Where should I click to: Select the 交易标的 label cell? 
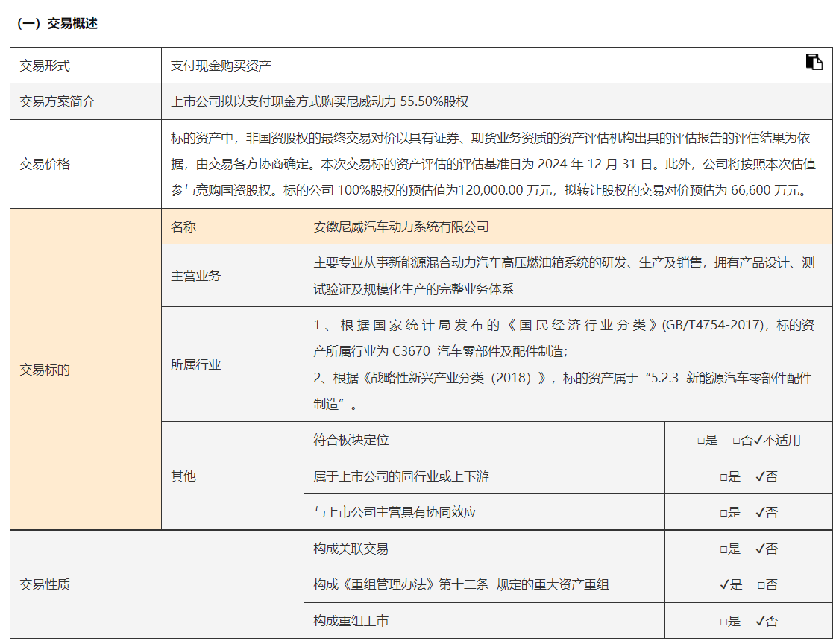pyautogui.click(x=86, y=370)
